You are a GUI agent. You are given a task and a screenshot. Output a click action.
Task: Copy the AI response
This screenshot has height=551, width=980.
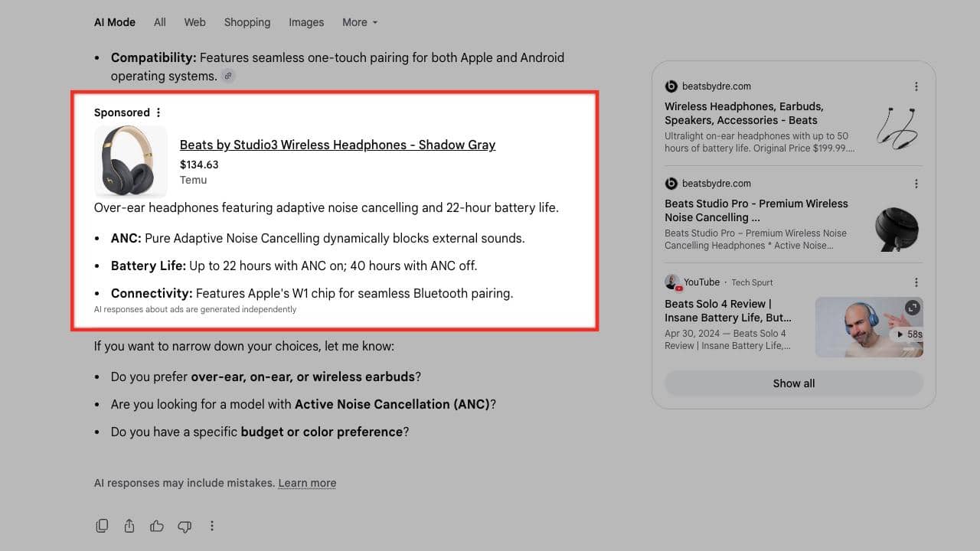[102, 526]
